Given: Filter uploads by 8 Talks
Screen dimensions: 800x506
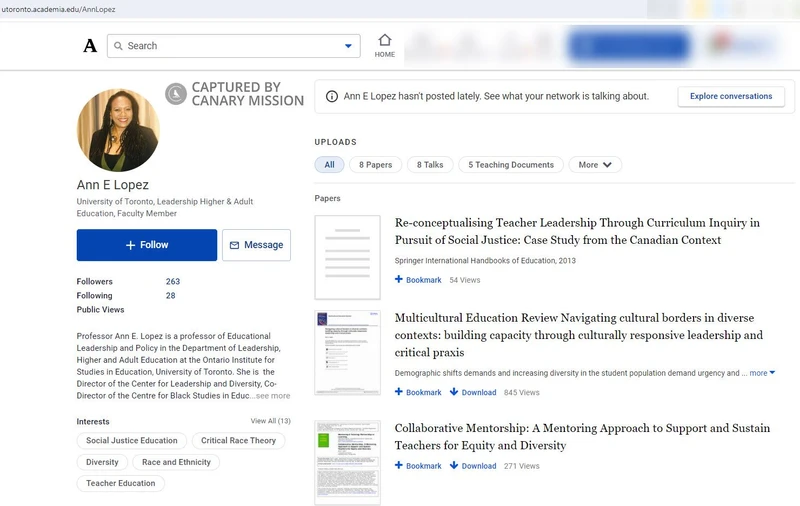Looking at the screenshot, I should (430, 165).
